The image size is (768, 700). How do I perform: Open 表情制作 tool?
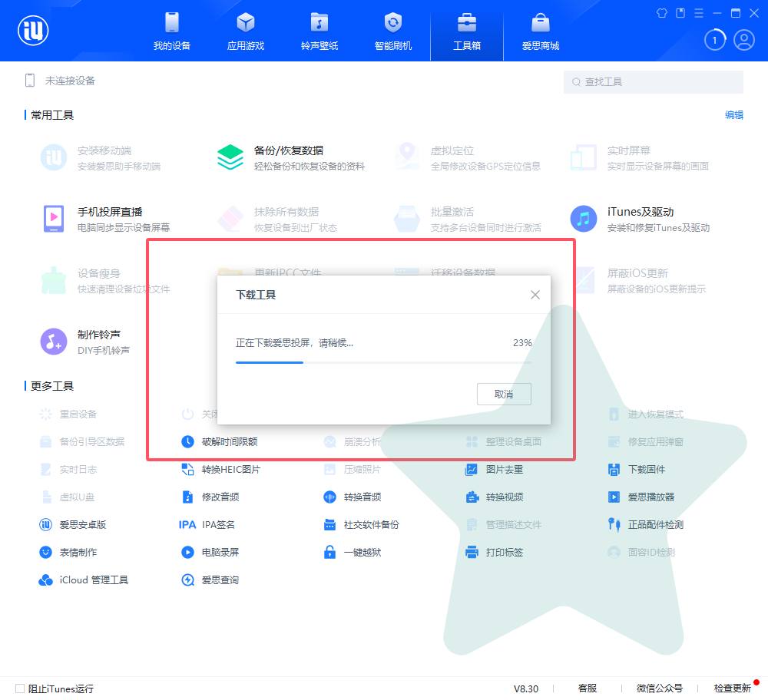68,552
